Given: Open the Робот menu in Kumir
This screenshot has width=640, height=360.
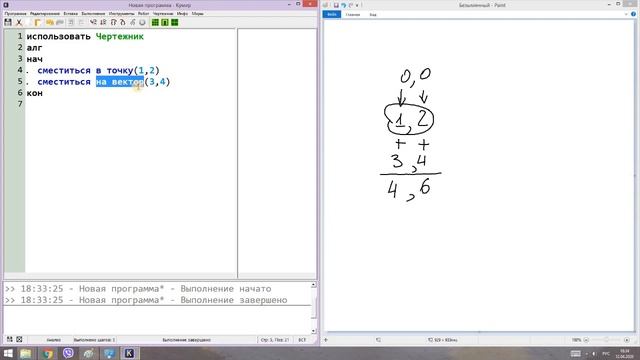Looking at the screenshot, I should click(144, 13).
